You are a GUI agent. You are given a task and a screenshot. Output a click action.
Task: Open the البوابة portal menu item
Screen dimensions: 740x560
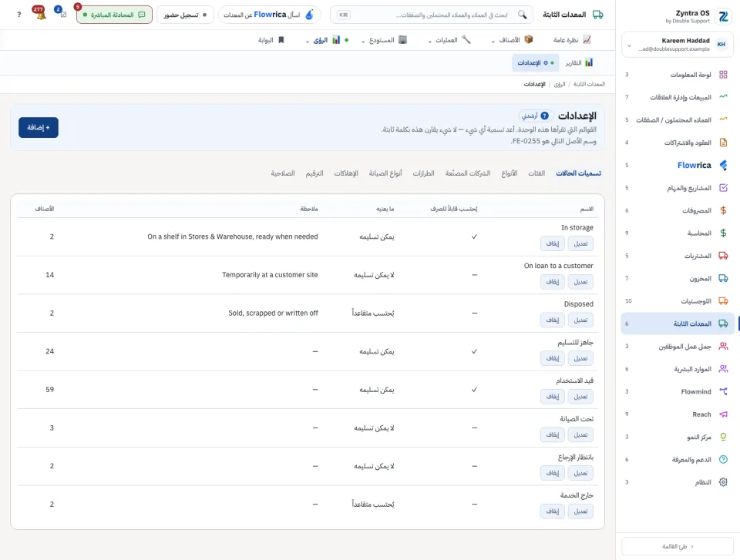271,40
